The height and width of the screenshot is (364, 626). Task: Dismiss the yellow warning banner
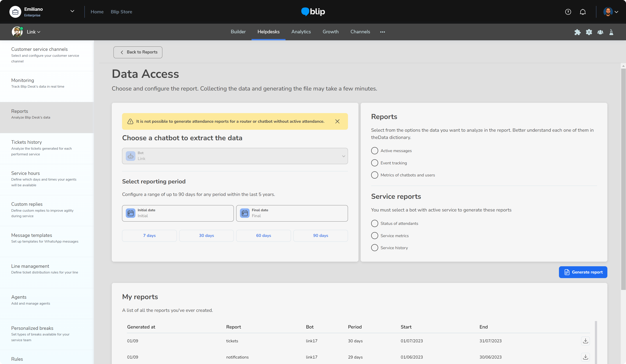tap(337, 121)
